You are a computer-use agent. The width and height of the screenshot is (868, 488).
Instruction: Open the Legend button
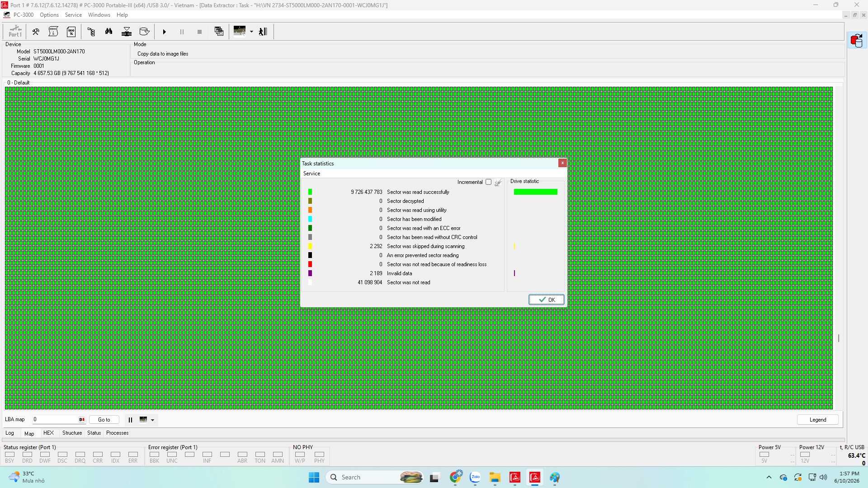point(817,420)
